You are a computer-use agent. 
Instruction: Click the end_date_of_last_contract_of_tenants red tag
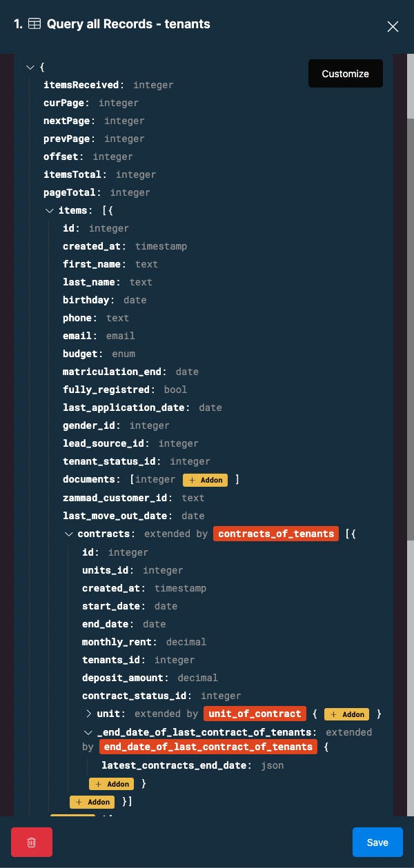(x=208, y=747)
